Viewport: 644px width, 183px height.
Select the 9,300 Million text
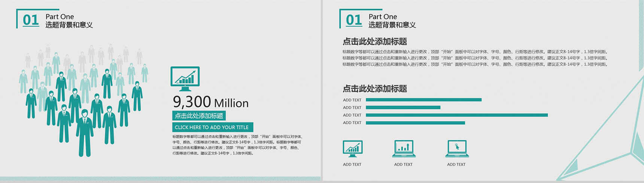click(x=211, y=102)
